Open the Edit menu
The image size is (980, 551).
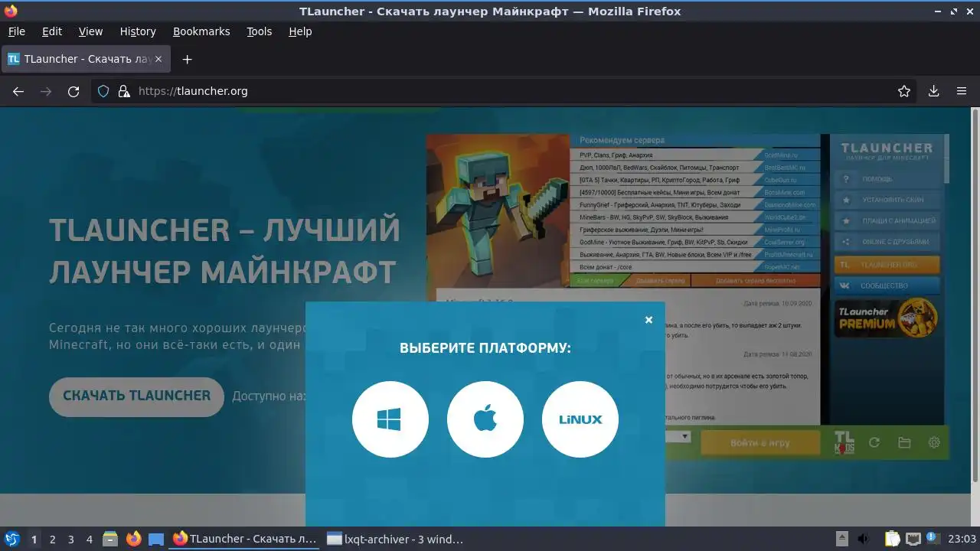(x=52, y=31)
